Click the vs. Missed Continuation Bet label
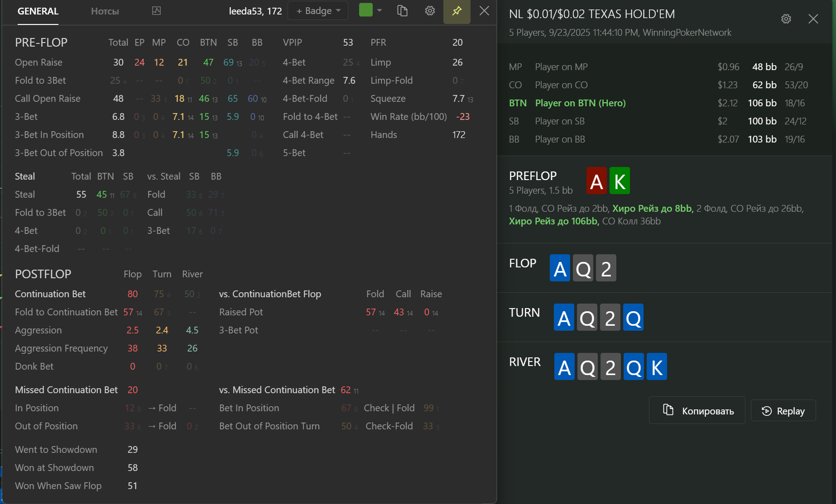836x504 pixels. [x=277, y=390]
